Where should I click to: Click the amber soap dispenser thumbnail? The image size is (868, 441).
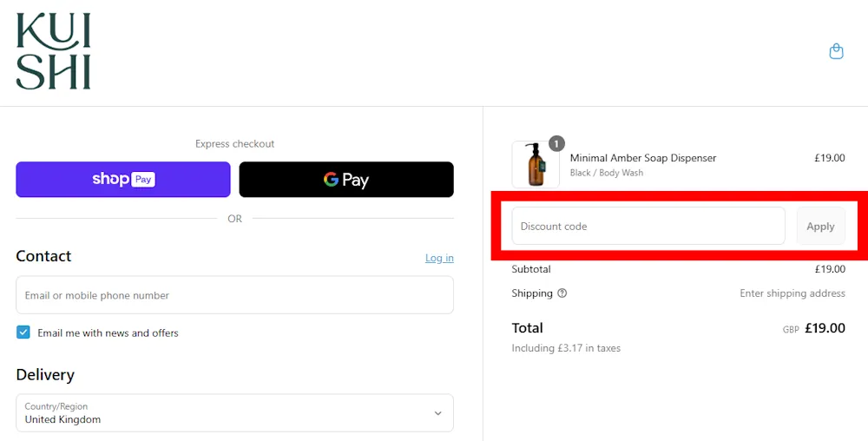(536, 165)
